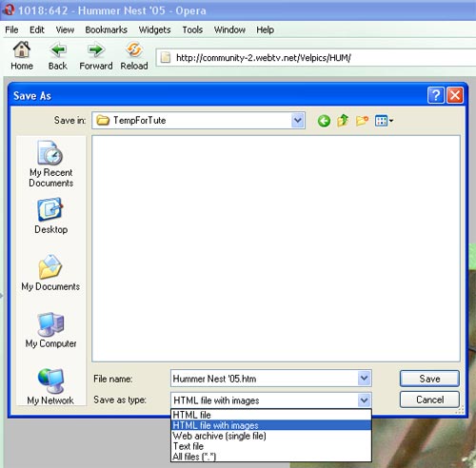Expand the File name dropdown arrow

click(365, 378)
